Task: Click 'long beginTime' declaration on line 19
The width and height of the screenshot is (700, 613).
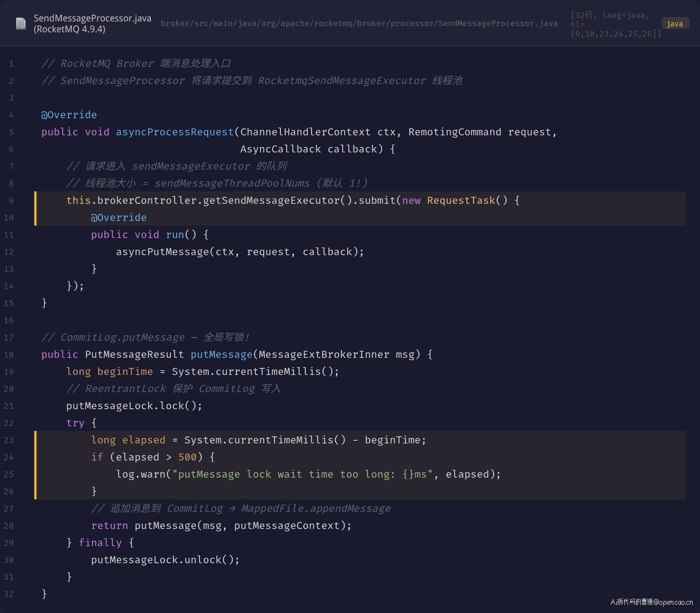Action: point(110,371)
